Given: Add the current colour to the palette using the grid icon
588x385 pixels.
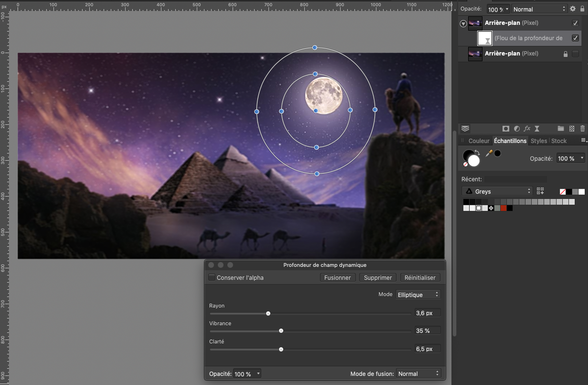Looking at the screenshot, I should tap(540, 191).
